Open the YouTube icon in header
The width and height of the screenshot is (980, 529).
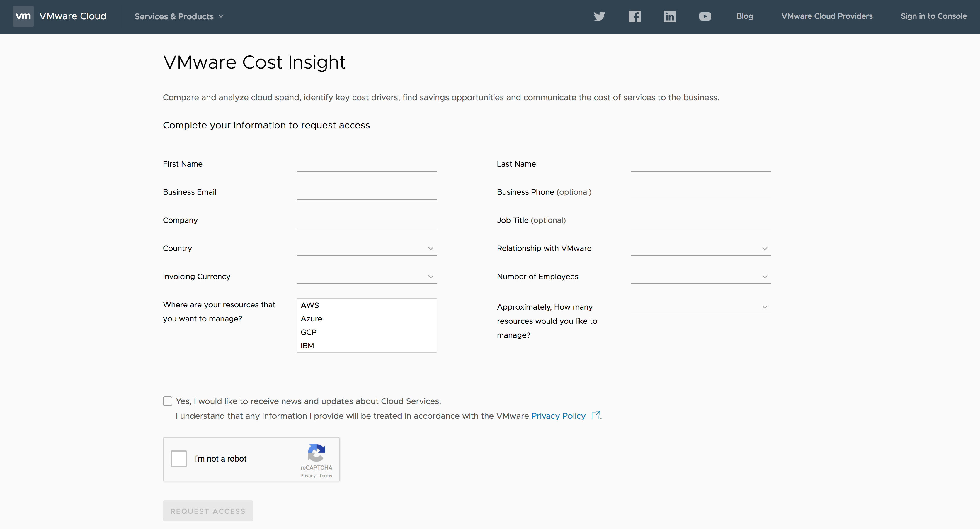(705, 16)
